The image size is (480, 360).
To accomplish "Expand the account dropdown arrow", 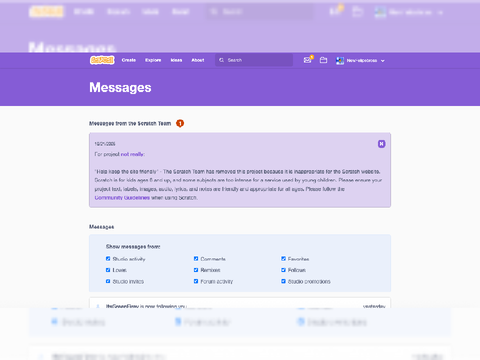I will (x=383, y=61).
